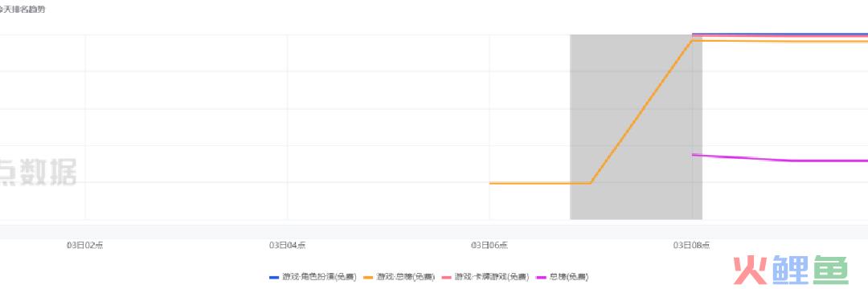
Task: Click the blue legend color marker
Action: coord(274,277)
